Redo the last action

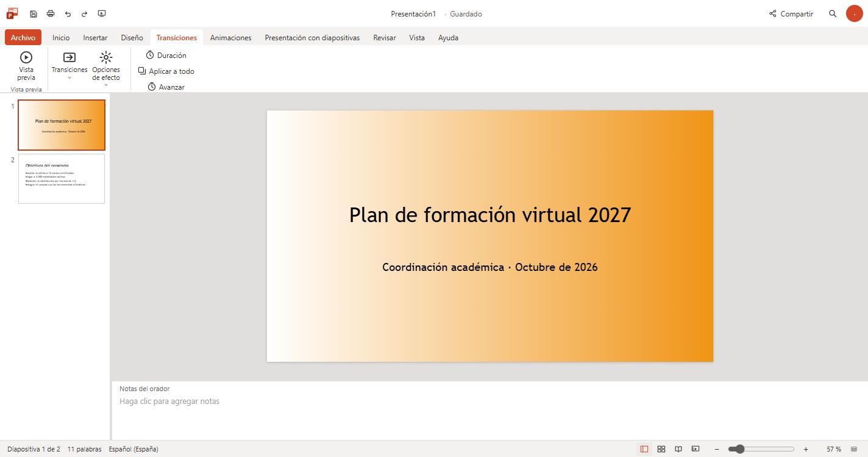pyautogui.click(x=85, y=13)
